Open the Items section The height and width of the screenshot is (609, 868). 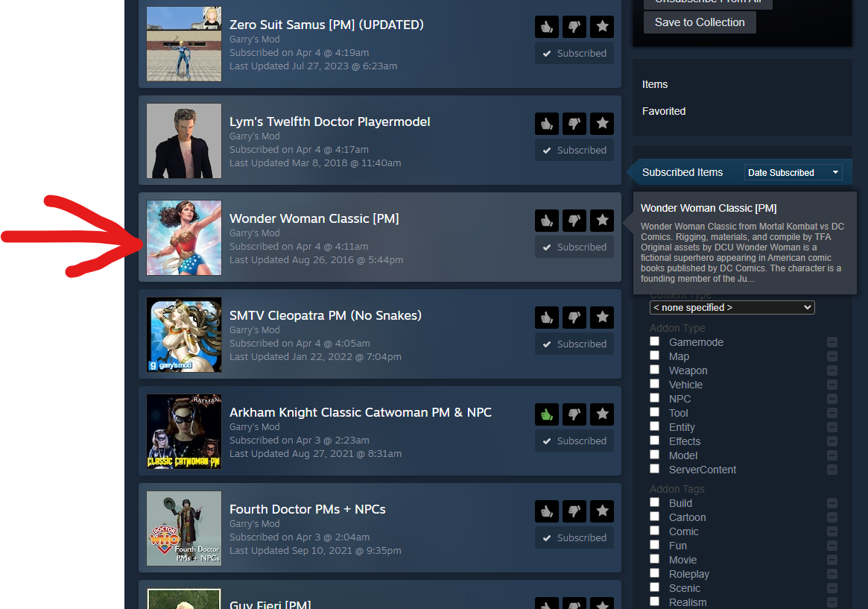click(x=655, y=84)
